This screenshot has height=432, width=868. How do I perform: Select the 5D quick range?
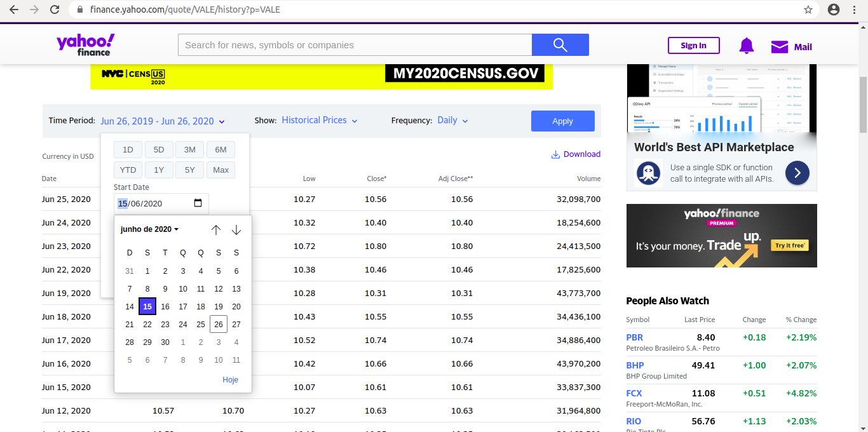[159, 150]
